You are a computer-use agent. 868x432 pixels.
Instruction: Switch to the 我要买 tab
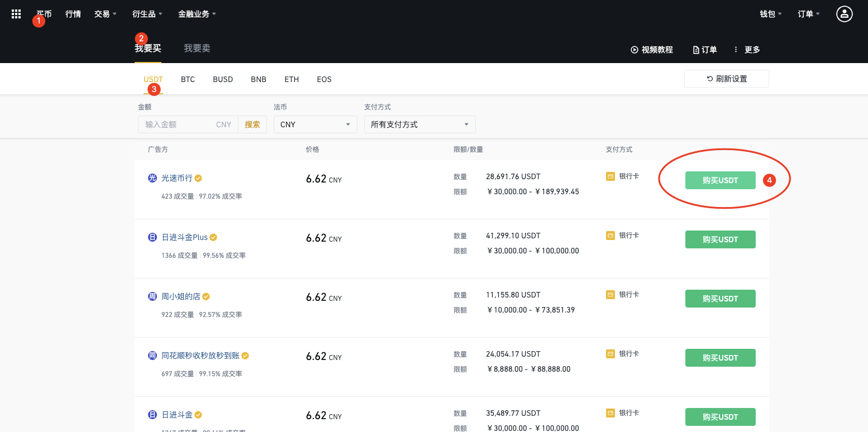tap(148, 49)
